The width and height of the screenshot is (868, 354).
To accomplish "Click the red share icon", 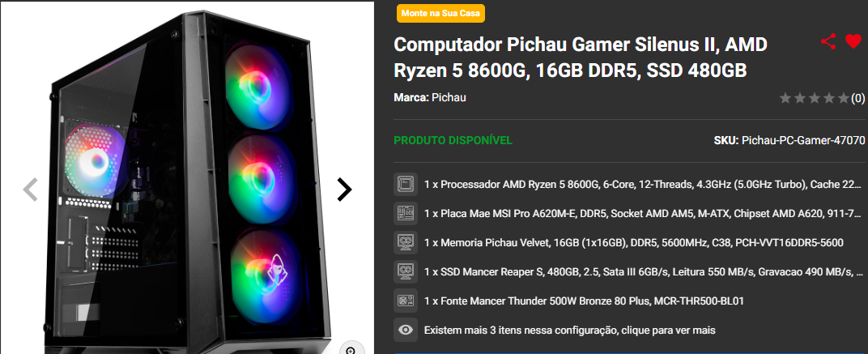I will coord(828,41).
